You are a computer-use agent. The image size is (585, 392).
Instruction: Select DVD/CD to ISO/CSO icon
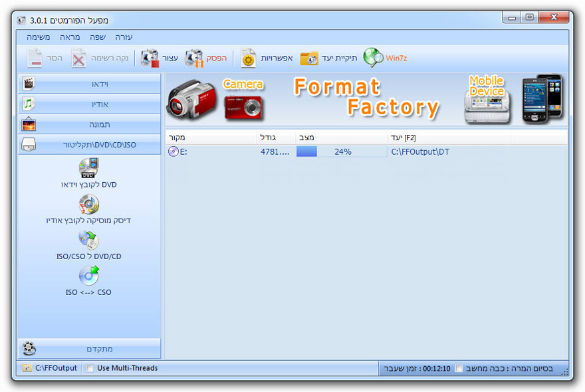88,240
